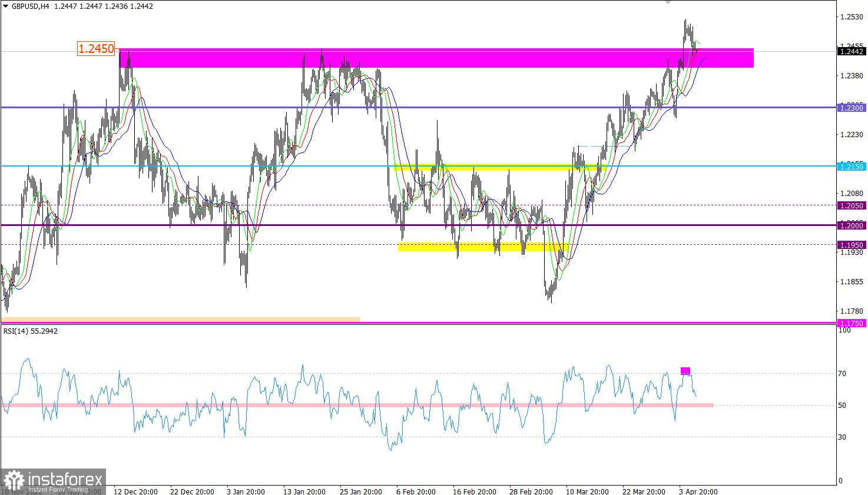868x495 pixels.
Task: Click the 1.1930 price axis label
Action: (852, 253)
